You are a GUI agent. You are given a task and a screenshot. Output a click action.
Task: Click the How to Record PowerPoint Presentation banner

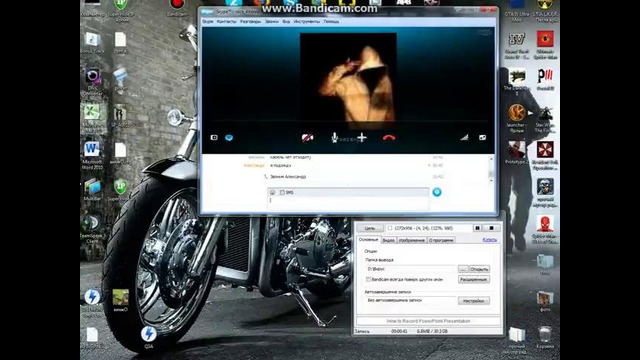click(x=428, y=321)
